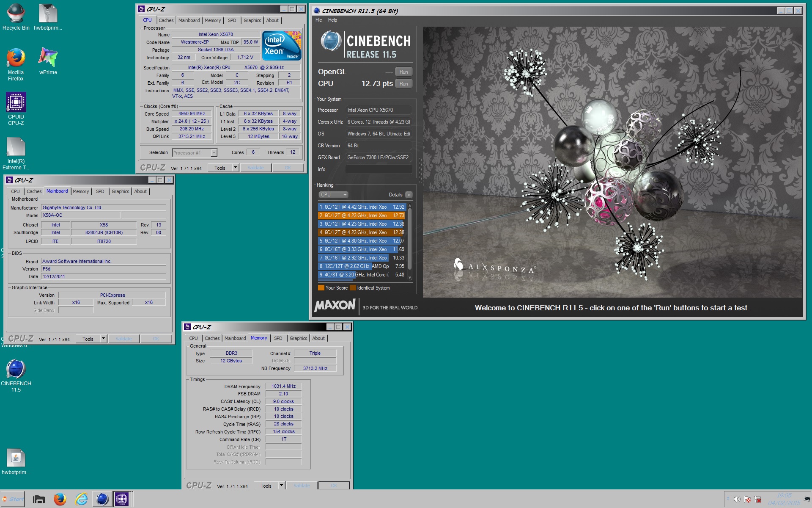Click the action center flag tray icon
Image resolution: width=812 pixels, height=508 pixels.
747,500
